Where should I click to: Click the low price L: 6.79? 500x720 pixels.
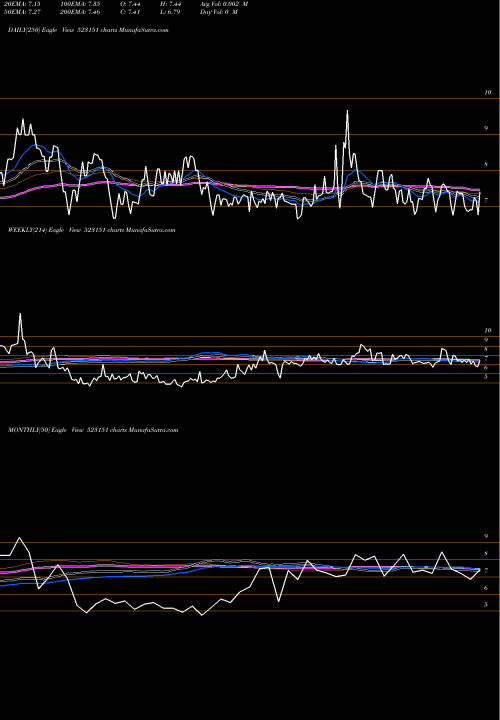(x=170, y=12)
